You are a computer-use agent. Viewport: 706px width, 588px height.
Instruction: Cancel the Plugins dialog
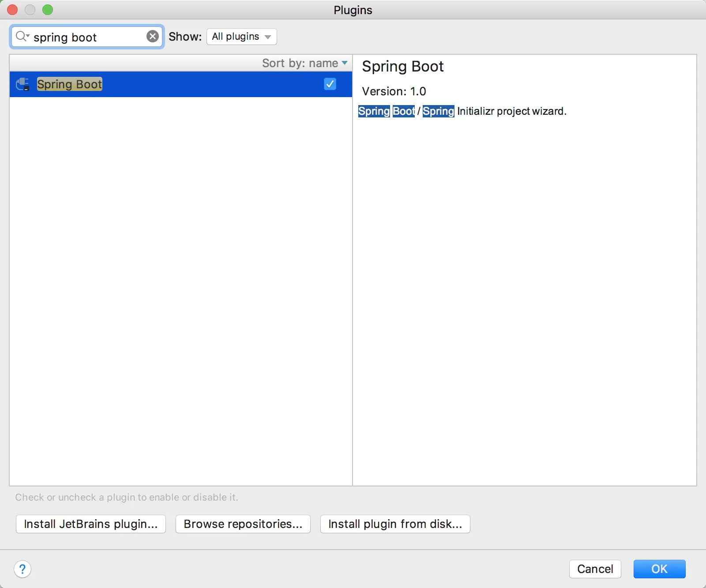(x=595, y=569)
